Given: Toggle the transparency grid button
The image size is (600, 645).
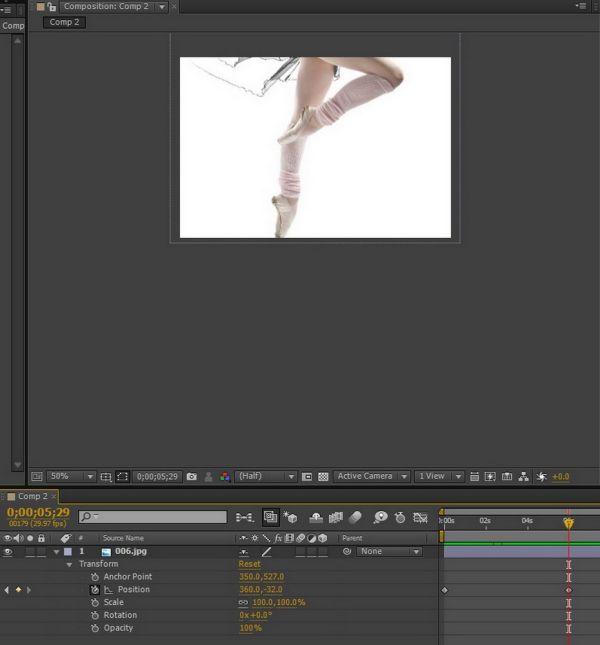Looking at the screenshot, I should [x=323, y=477].
